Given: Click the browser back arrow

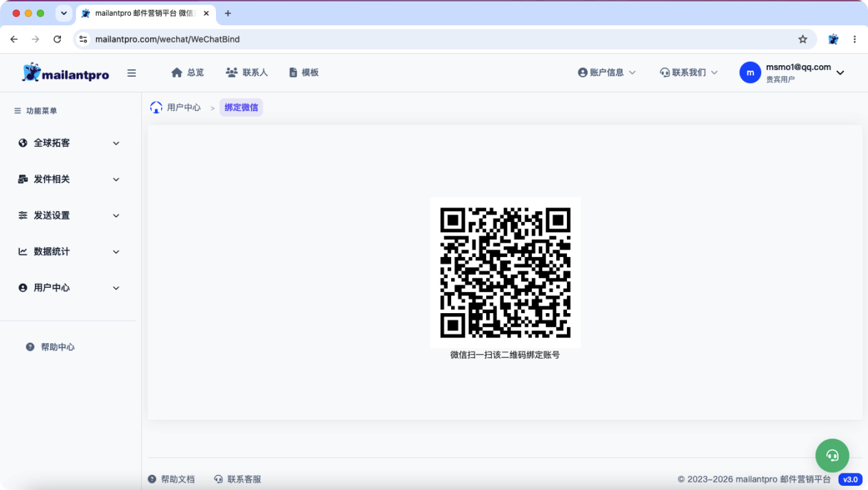Looking at the screenshot, I should coord(14,39).
